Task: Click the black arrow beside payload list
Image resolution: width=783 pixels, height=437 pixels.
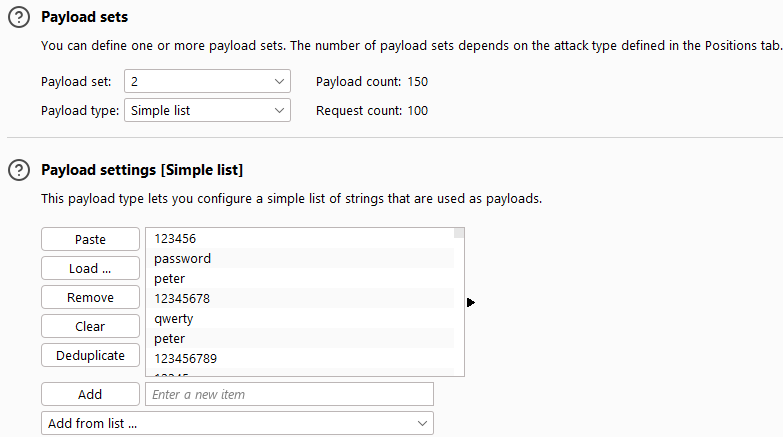Action: tap(470, 302)
